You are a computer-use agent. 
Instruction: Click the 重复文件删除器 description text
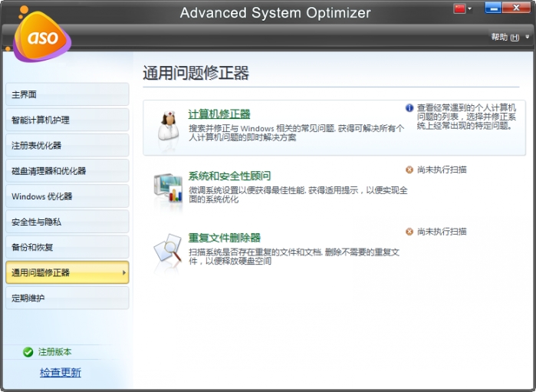tap(294, 256)
